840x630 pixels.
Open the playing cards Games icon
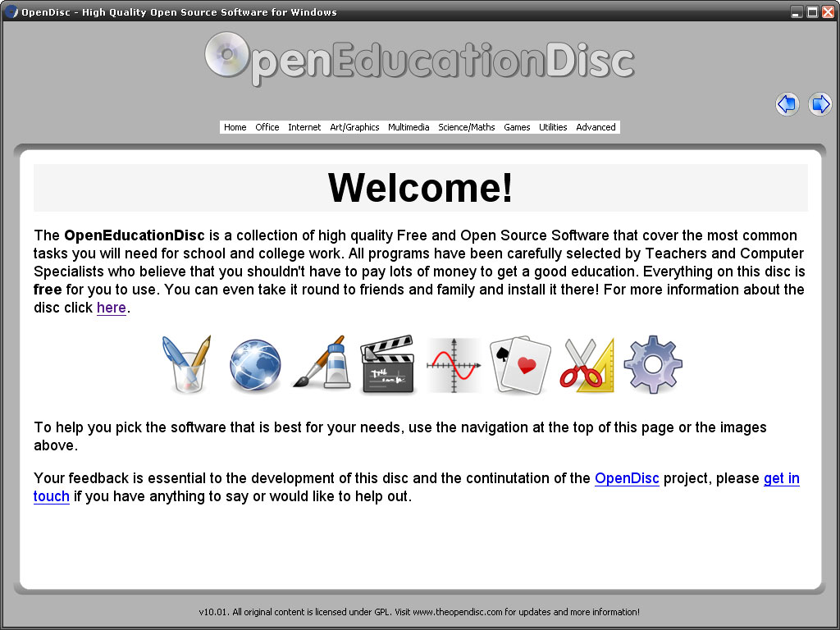[x=520, y=365]
